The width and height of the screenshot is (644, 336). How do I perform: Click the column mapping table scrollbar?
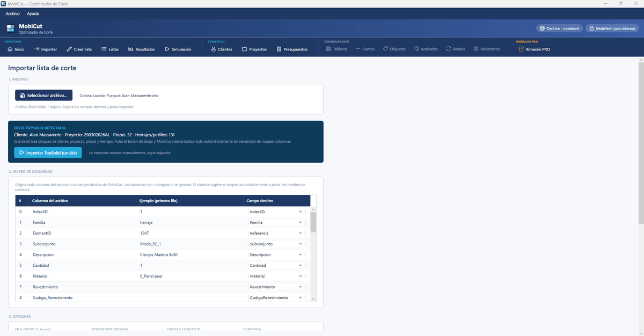[x=313, y=222]
